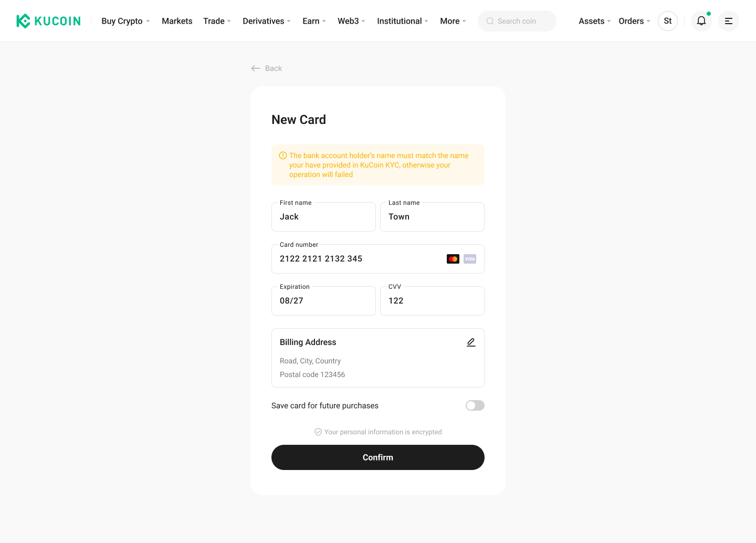Click the CVV input field
This screenshot has width=756, height=543.
[432, 301]
